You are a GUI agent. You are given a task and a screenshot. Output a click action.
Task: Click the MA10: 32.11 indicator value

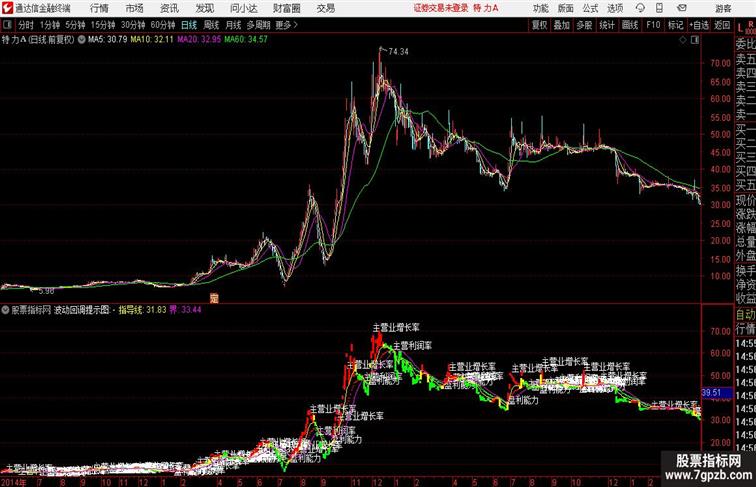152,40
